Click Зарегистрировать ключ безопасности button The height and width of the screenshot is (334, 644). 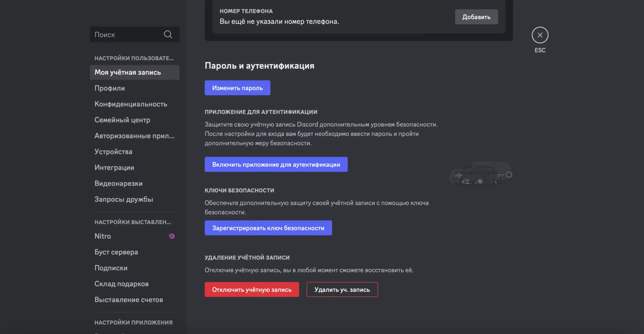click(268, 228)
